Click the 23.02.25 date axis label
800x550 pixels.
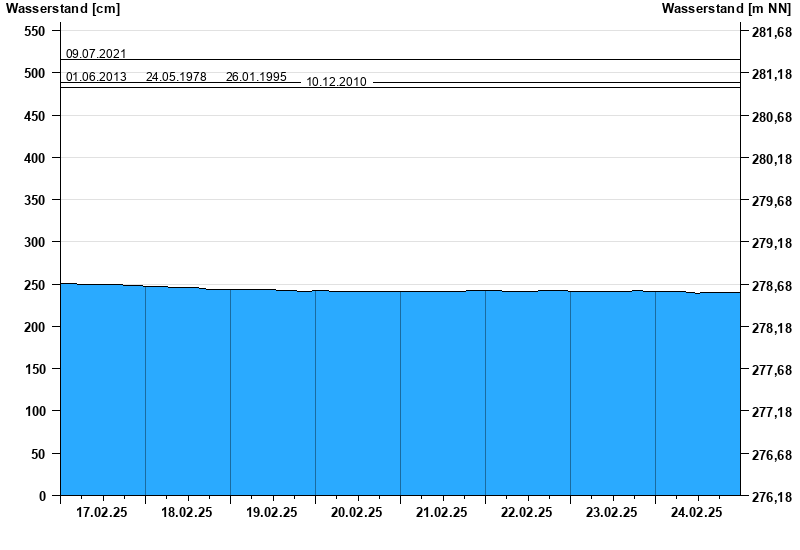click(x=612, y=513)
